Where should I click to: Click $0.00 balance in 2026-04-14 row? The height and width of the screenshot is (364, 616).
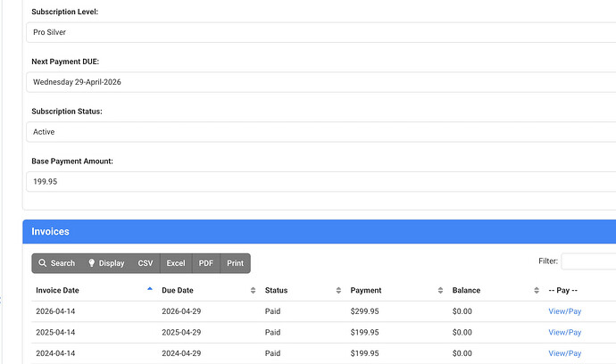tap(462, 311)
